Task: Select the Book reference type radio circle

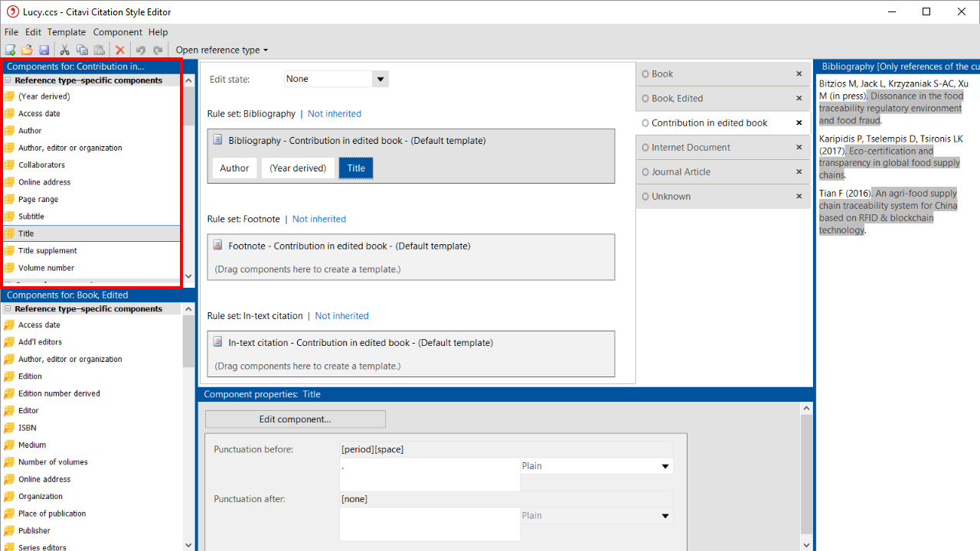Action: pyautogui.click(x=645, y=74)
